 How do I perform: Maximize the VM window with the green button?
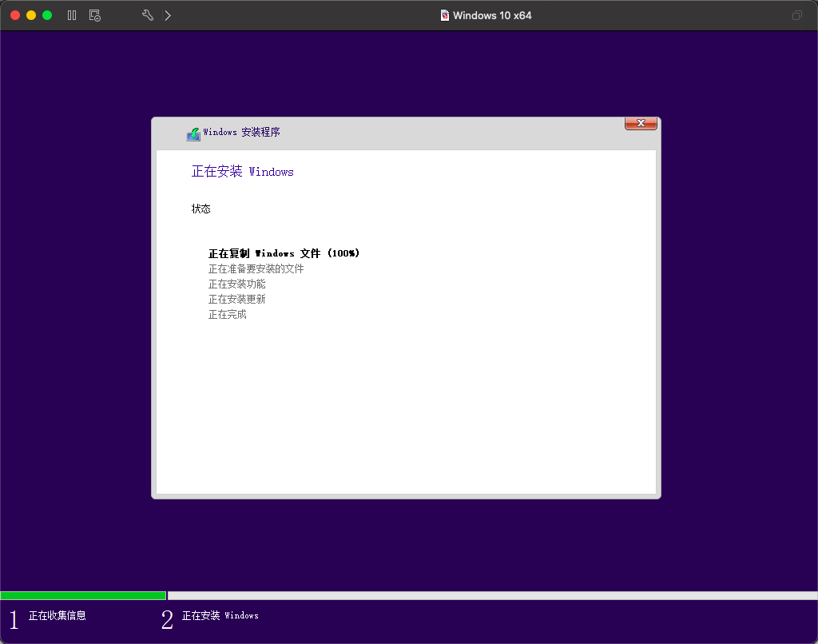coord(47,16)
